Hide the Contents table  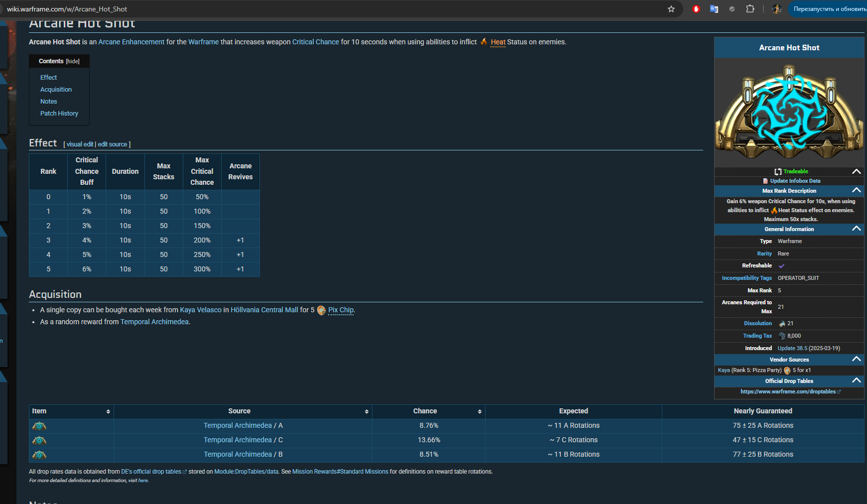pyautogui.click(x=73, y=61)
